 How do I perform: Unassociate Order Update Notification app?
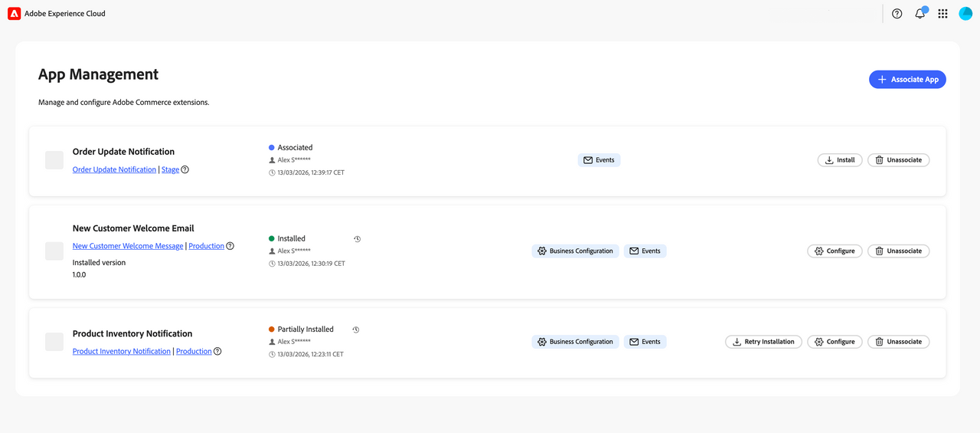pos(898,160)
